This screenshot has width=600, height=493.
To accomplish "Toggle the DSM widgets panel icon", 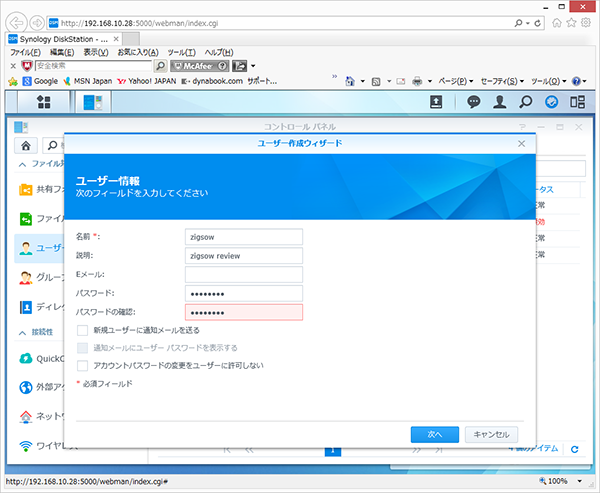I will tap(577, 102).
